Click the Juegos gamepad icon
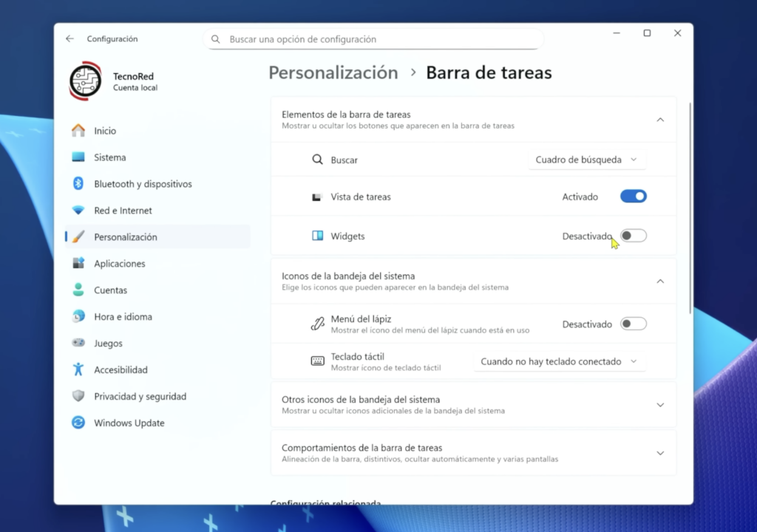Screen dimensions: 757x532 (x=78, y=343)
